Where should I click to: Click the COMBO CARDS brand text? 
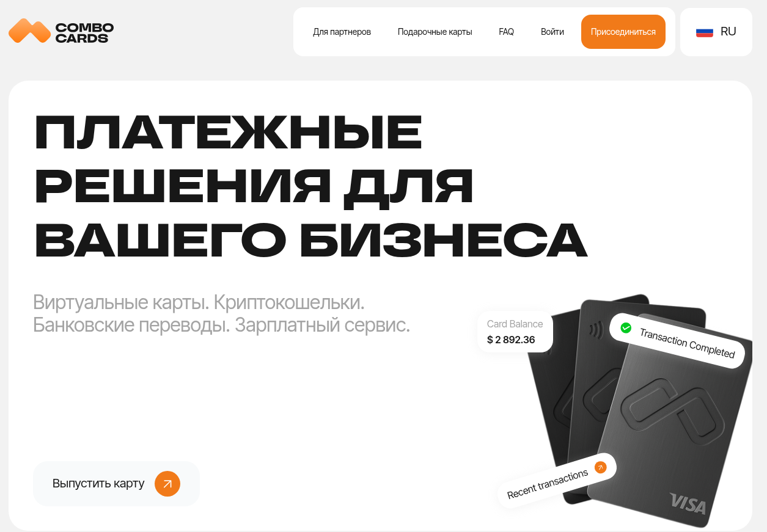point(84,32)
